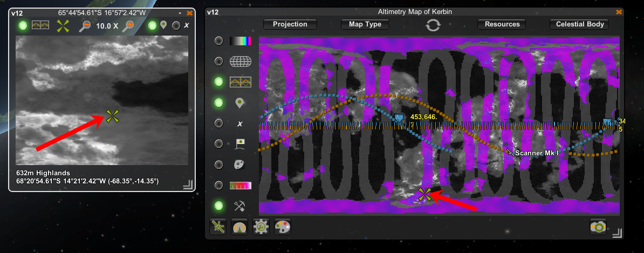Toggle the resource overlay light on big map
Viewport: 644px width, 253px height.
coord(219,206)
